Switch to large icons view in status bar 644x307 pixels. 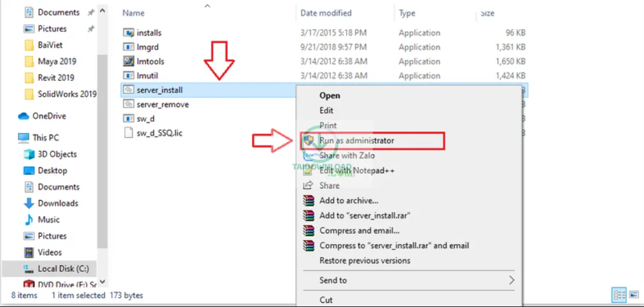(633, 295)
